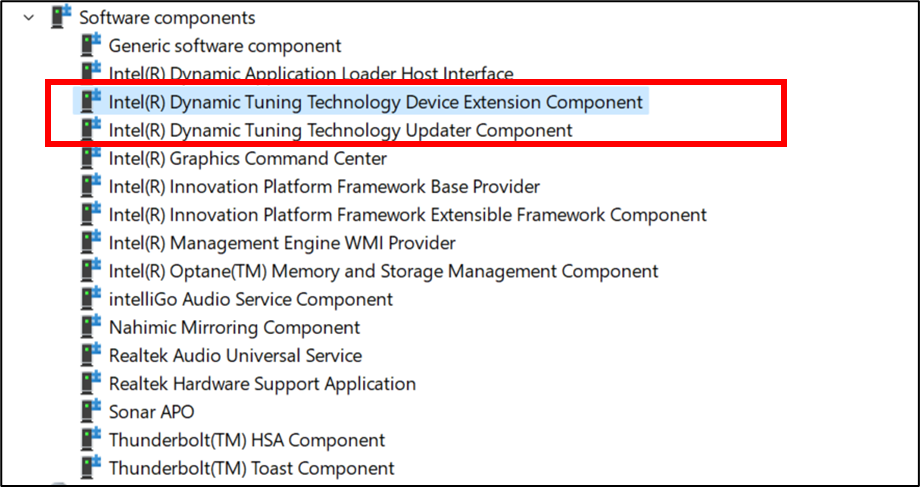Viewport: 920px width, 487px height.
Task: Click the Nahimic Mirroring Component icon
Action: click(x=92, y=327)
